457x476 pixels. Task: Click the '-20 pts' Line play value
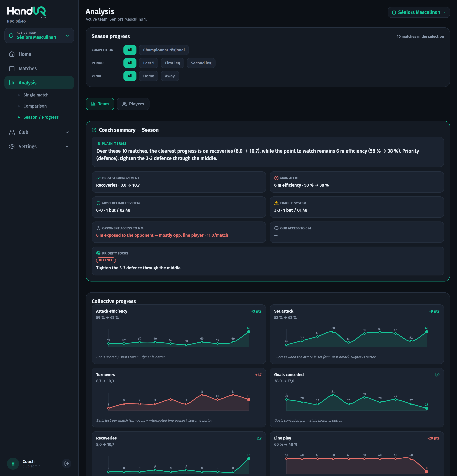[434, 438]
